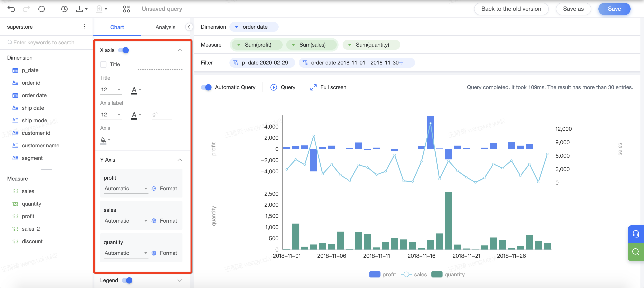Open the query history clock icon
The height and width of the screenshot is (288, 644).
tap(64, 9)
